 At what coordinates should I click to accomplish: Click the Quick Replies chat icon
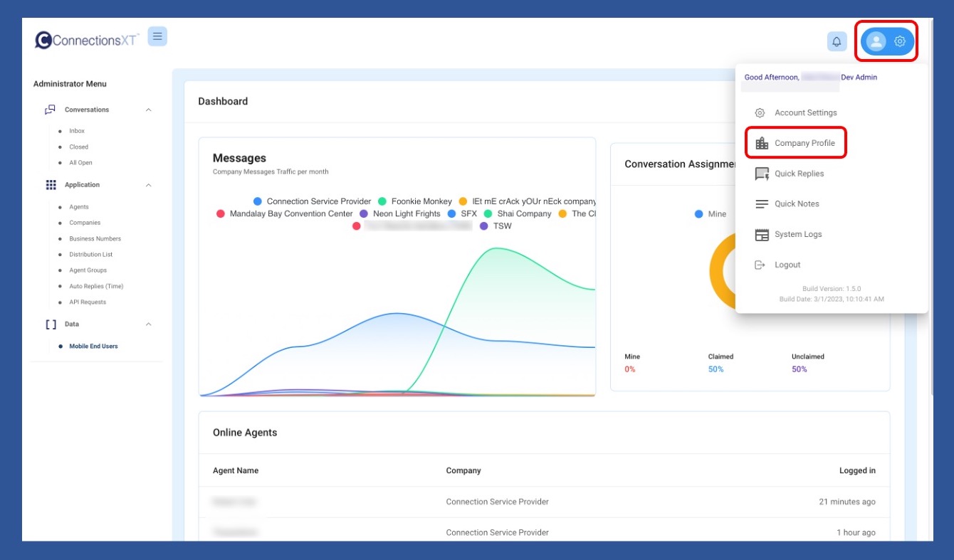pyautogui.click(x=762, y=174)
